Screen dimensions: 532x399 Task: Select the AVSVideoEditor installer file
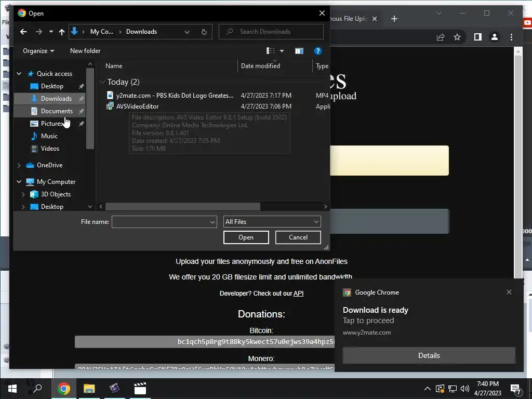tap(137, 107)
